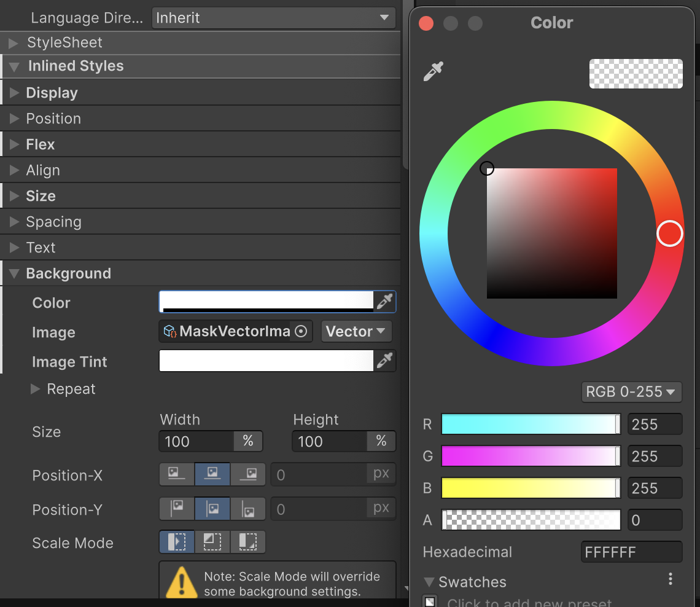Click the G channel slider

[x=531, y=456]
